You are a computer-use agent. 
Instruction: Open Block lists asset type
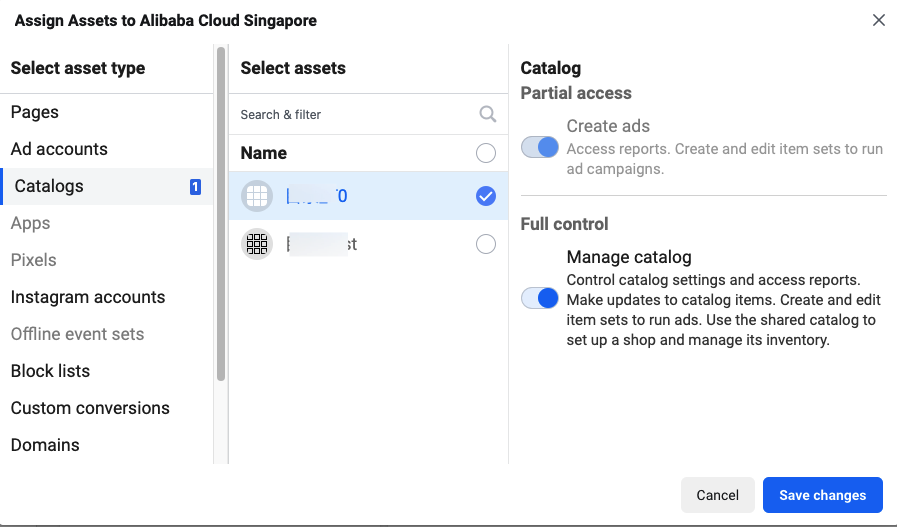click(50, 371)
